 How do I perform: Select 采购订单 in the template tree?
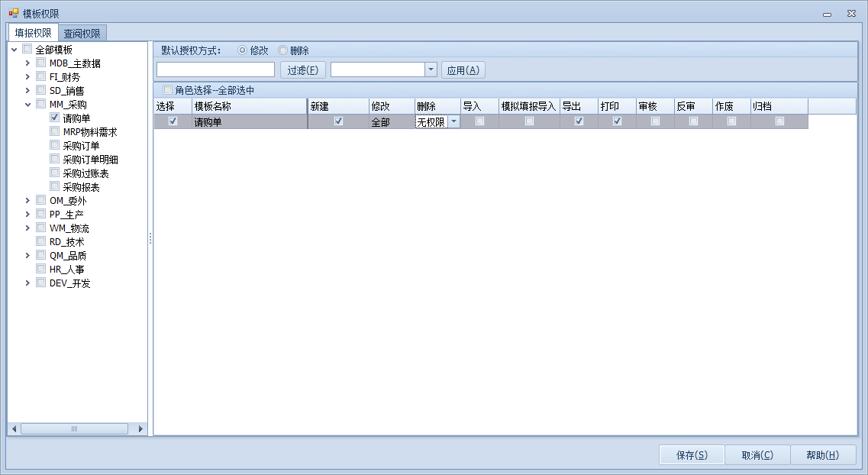pos(81,146)
